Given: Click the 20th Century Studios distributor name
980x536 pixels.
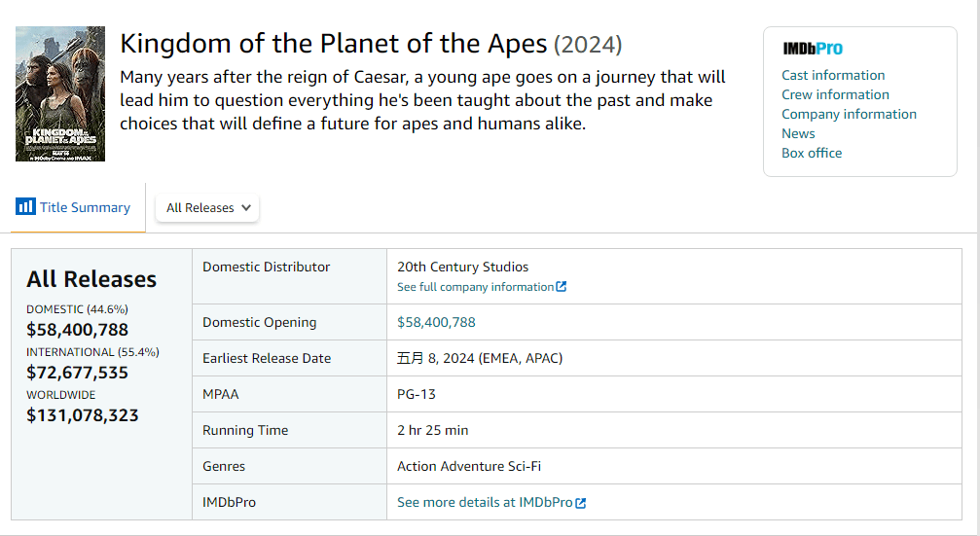Looking at the screenshot, I should [462, 267].
